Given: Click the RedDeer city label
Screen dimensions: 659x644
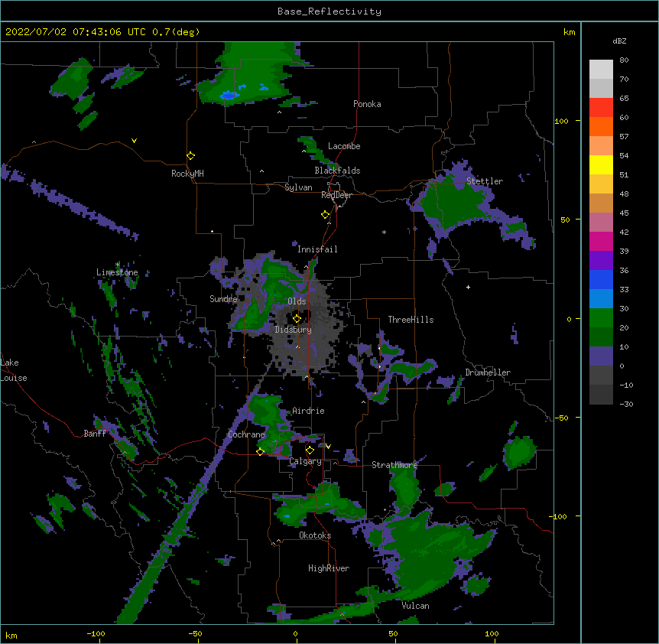Looking at the screenshot, I should click(336, 195).
